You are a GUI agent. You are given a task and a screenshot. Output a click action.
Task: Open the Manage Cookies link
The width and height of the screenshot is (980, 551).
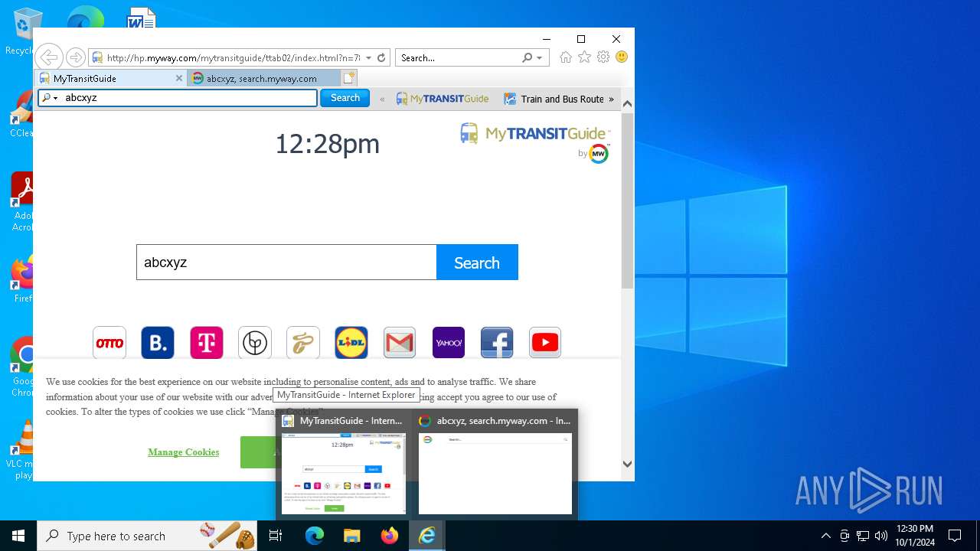[x=184, y=452]
